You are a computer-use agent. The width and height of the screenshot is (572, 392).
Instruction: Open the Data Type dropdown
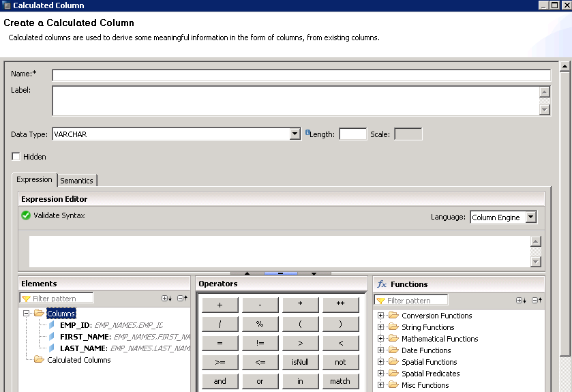(295, 134)
